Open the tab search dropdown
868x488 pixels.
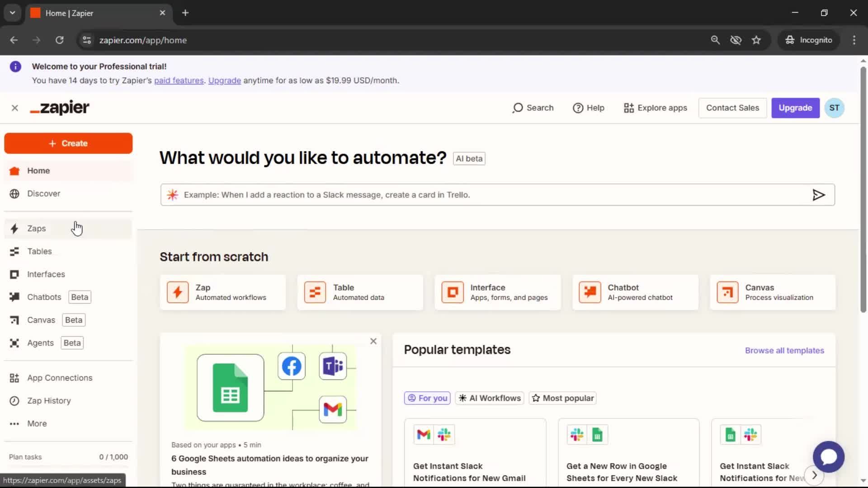tap(12, 13)
